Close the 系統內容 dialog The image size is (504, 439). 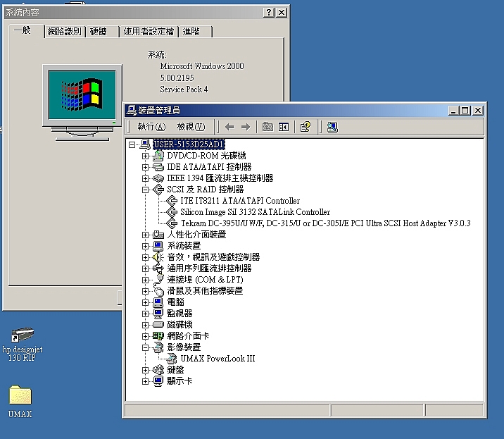(282, 13)
